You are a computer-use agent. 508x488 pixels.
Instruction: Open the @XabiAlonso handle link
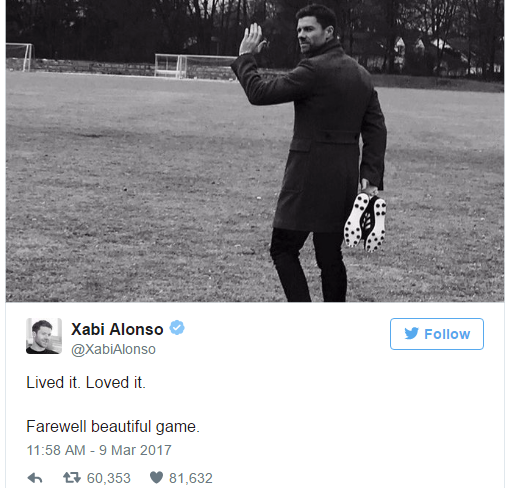[x=113, y=349]
